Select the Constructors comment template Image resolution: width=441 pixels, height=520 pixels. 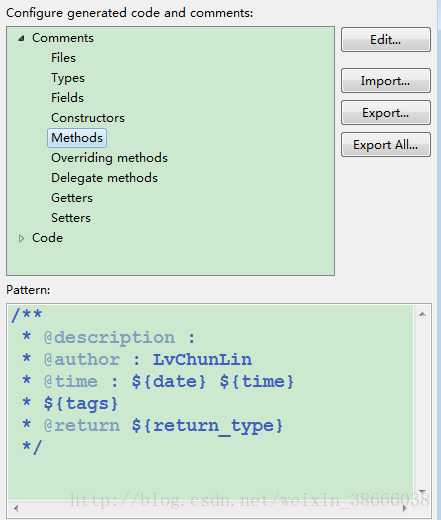pyautogui.click(x=88, y=118)
